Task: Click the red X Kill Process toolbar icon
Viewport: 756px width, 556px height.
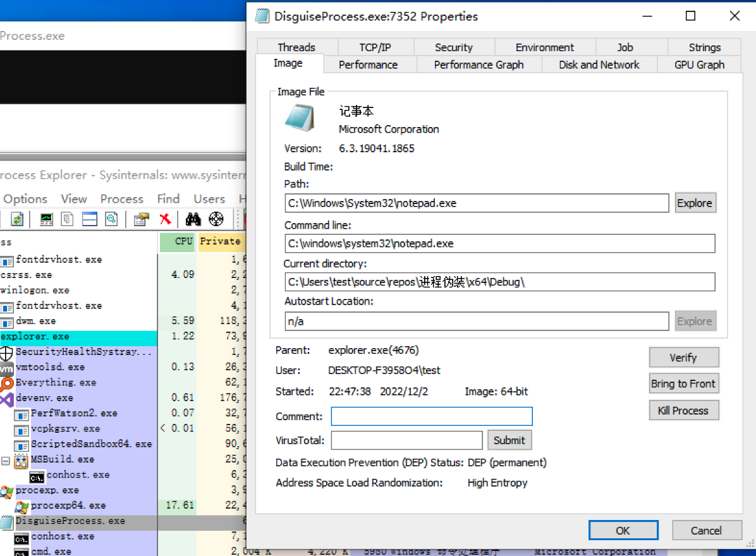Action: click(166, 219)
